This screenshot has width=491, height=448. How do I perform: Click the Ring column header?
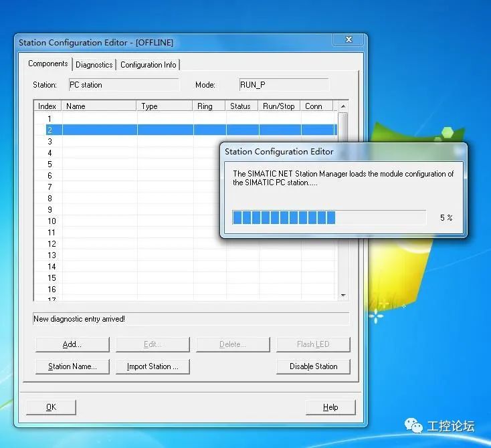coord(209,106)
